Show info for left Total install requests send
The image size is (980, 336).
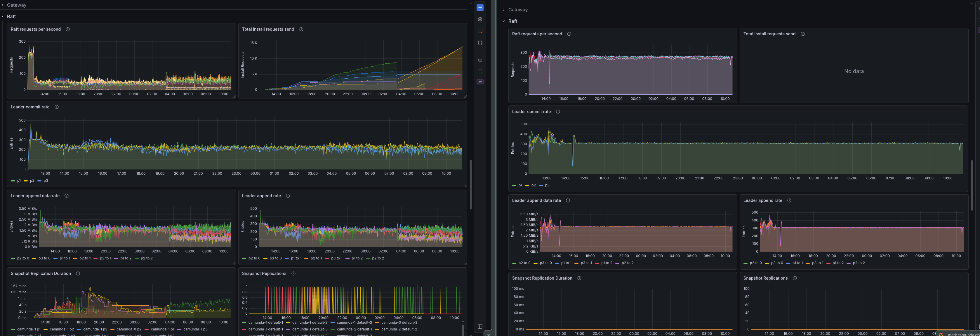[301, 29]
